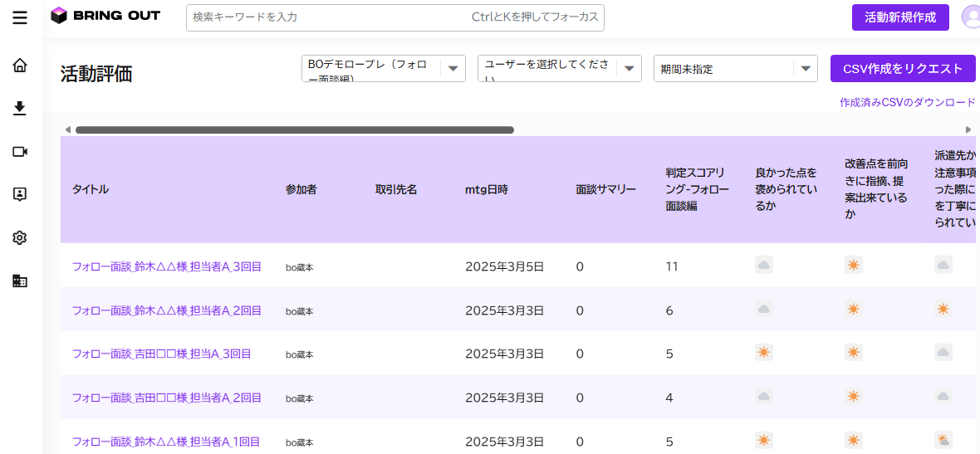Open the 期間未指定 period dropdown
Screen dimensions: 980x454
[x=736, y=69]
